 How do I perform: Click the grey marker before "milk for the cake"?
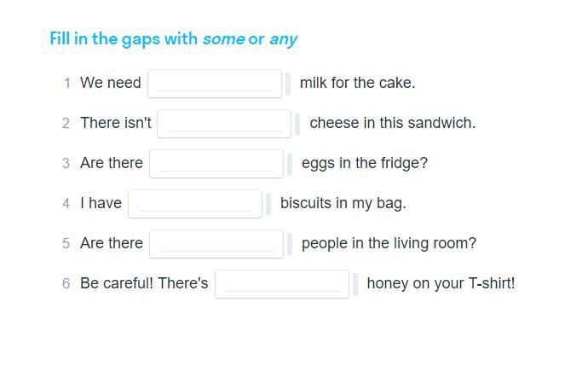(288, 84)
